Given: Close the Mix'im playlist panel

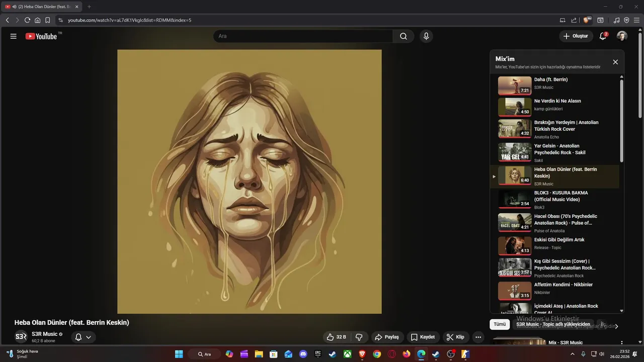Looking at the screenshot, I should point(615,62).
